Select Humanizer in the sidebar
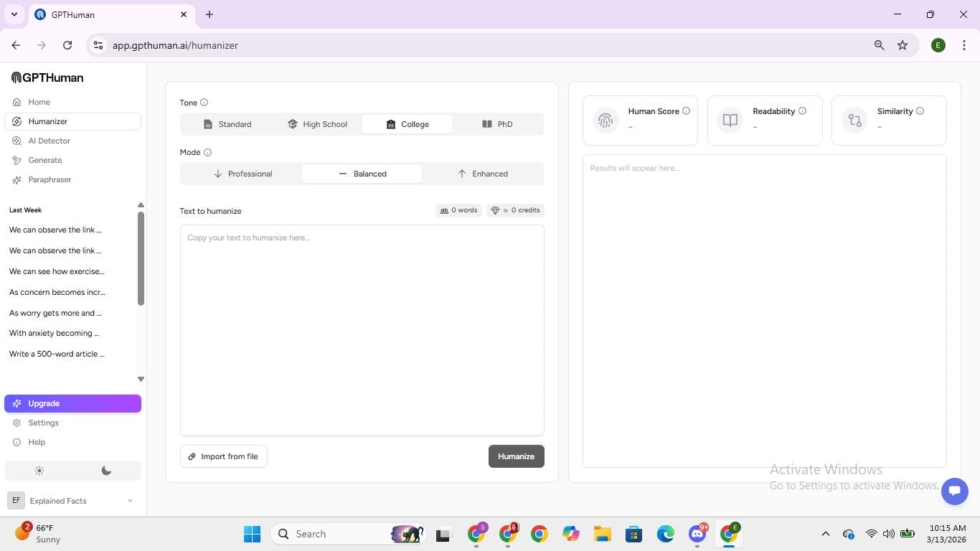 click(72, 121)
